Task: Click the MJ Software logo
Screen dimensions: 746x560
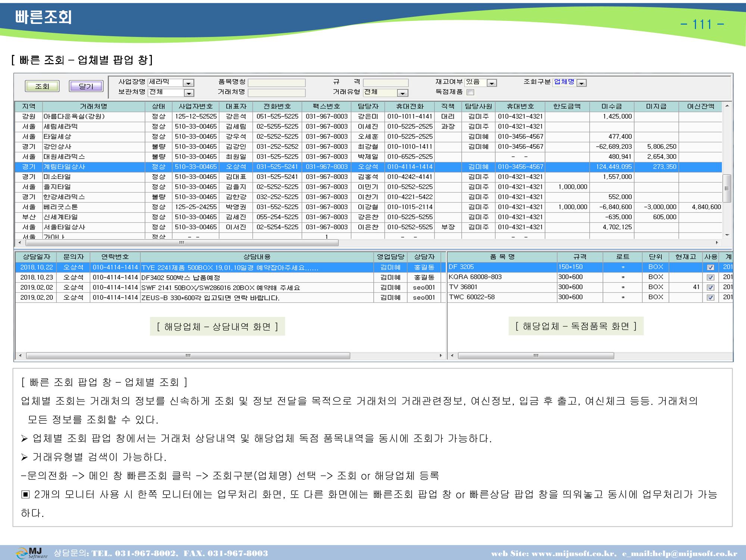Action: tap(32, 553)
